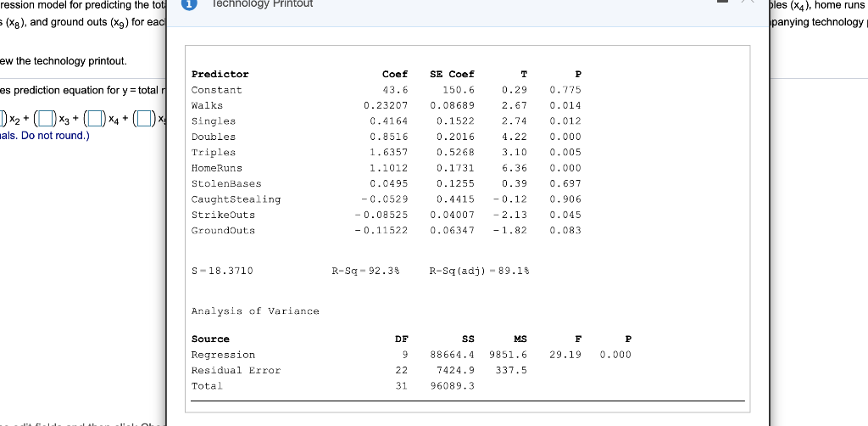Minimize the Technology Printout dialog

coord(722,1)
